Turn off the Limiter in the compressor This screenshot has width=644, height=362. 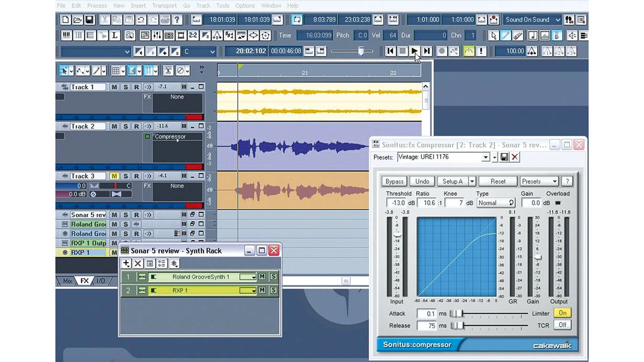[561, 313]
